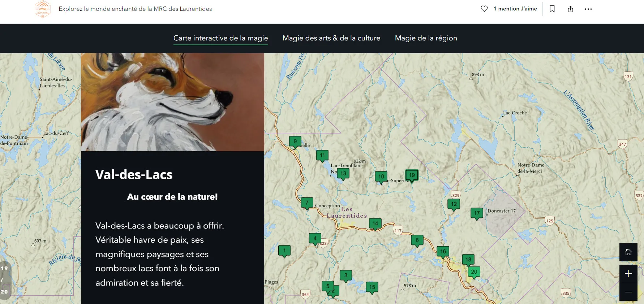Open the share icon in header
Viewport: 644px width, 304px height.
tap(570, 9)
